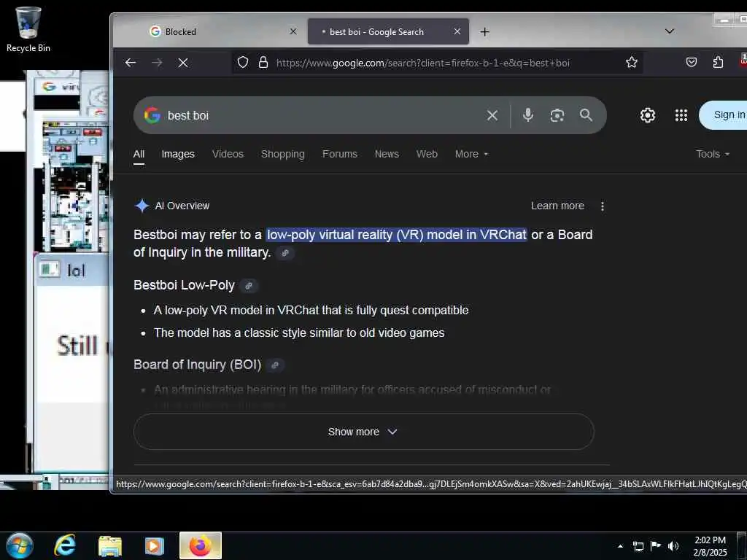
Task: Close the best boi Google Search tab
Action: click(457, 31)
